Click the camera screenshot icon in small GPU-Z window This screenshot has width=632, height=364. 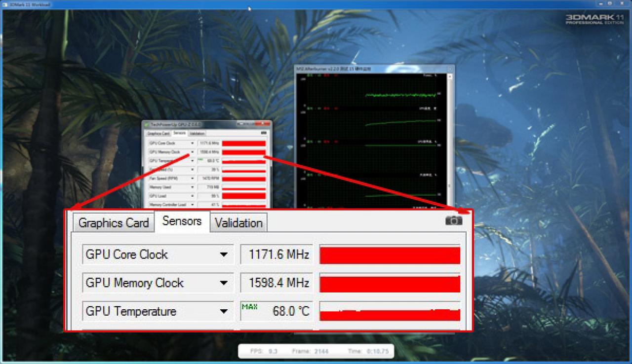[264, 133]
